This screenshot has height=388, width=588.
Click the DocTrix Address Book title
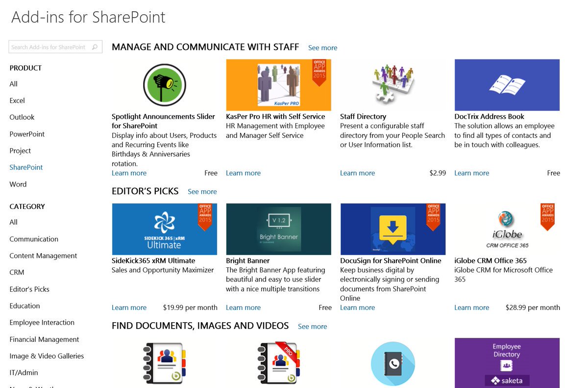pos(489,116)
